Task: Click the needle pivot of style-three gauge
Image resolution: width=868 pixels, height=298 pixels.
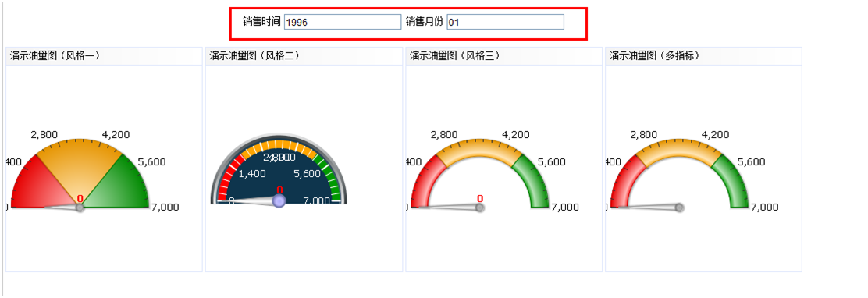Action: tap(480, 208)
